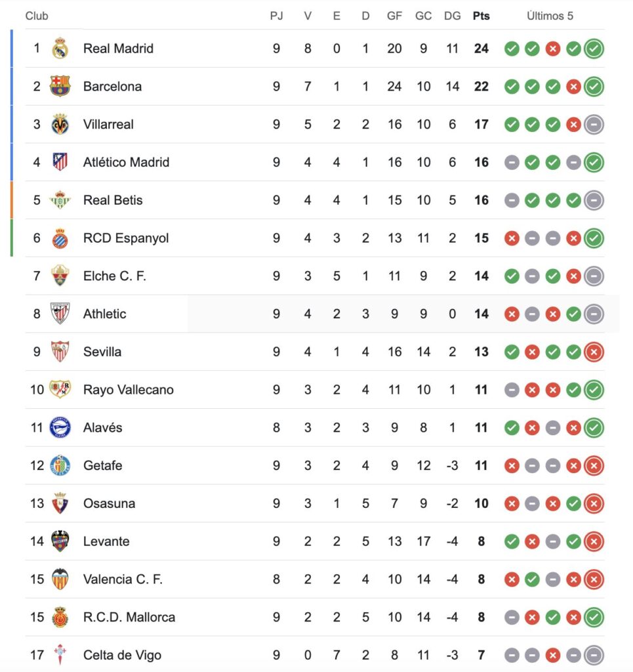
Task: Click the Real Betis club crest
Action: (x=60, y=200)
